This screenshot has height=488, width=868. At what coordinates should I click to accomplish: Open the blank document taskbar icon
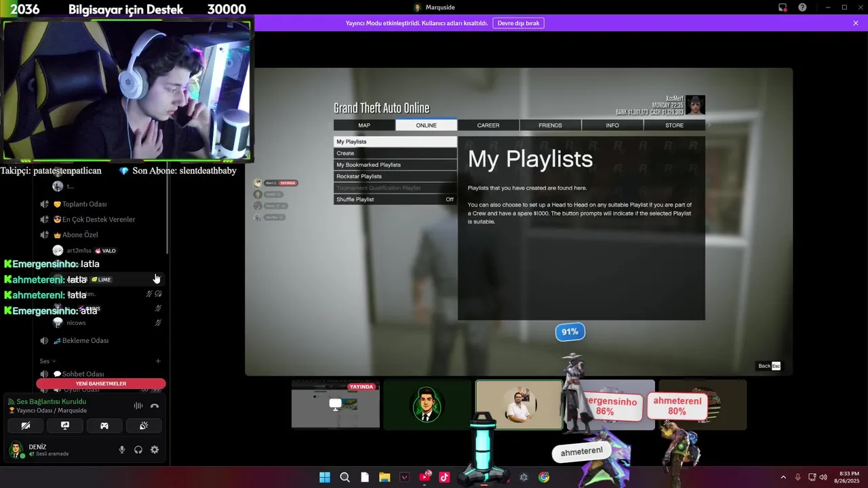coord(365,477)
